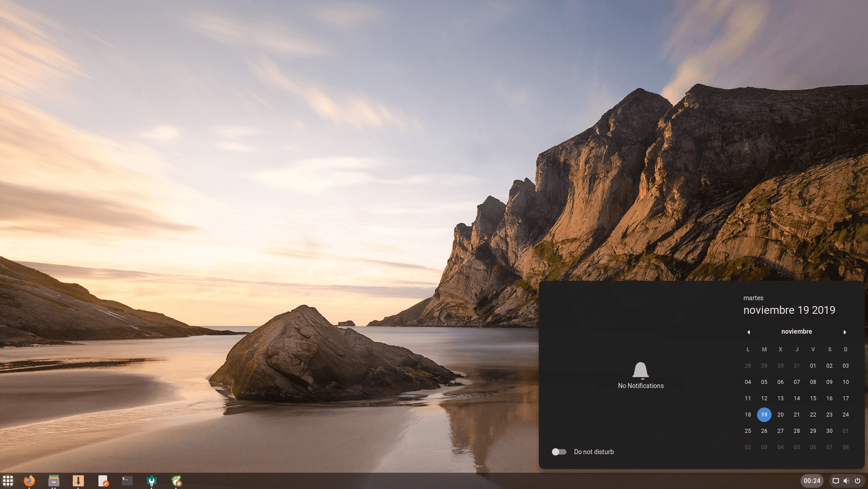This screenshot has width=868, height=489.
Task: Open the file manager drawer icon
Action: pos(54,480)
